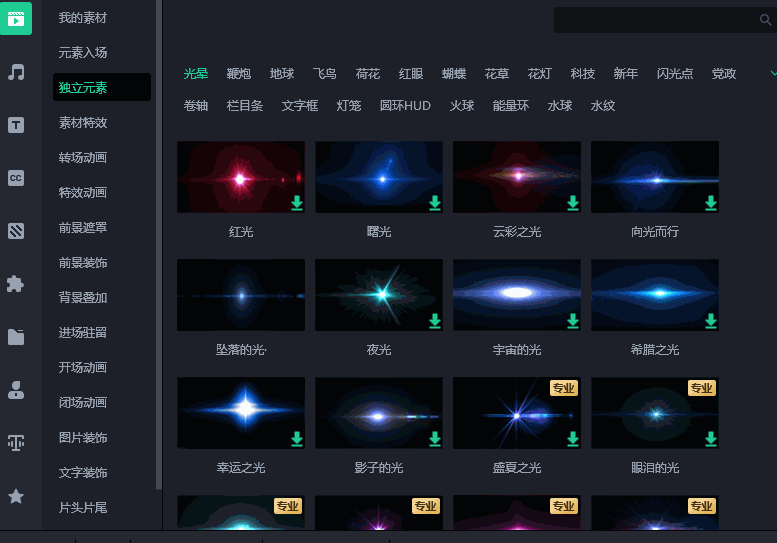Image resolution: width=777 pixels, height=543 pixels.
Task: Select the 栏目条 category tab
Action: coord(245,106)
